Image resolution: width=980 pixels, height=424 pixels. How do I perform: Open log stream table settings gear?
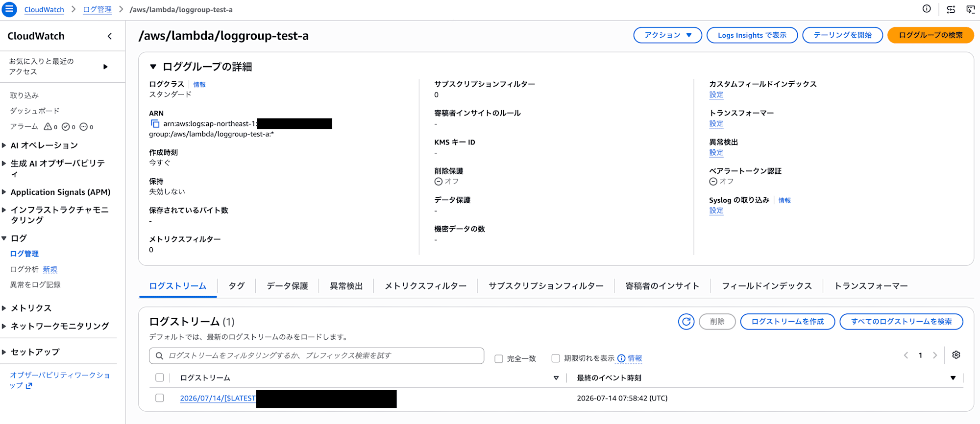tap(956, 355)
